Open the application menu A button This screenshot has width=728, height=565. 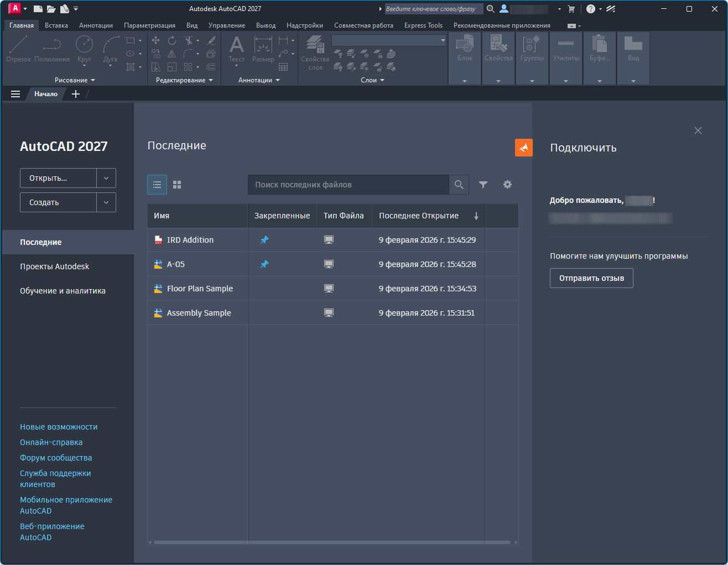15,8
